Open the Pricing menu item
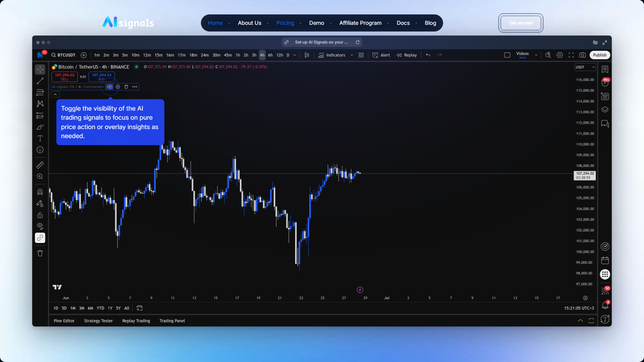Screen dimensions: 644x362 [285, 23]
